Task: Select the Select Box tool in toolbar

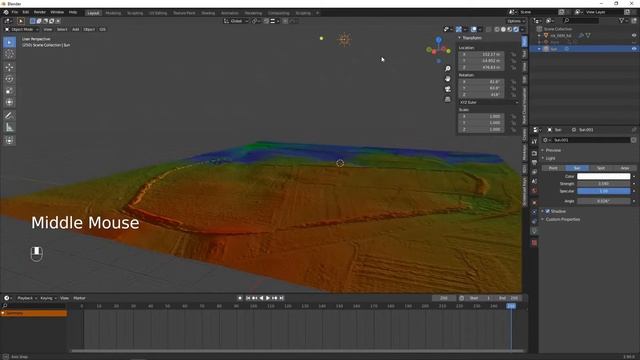Action: pyautogui.click(x=9, y=42)
